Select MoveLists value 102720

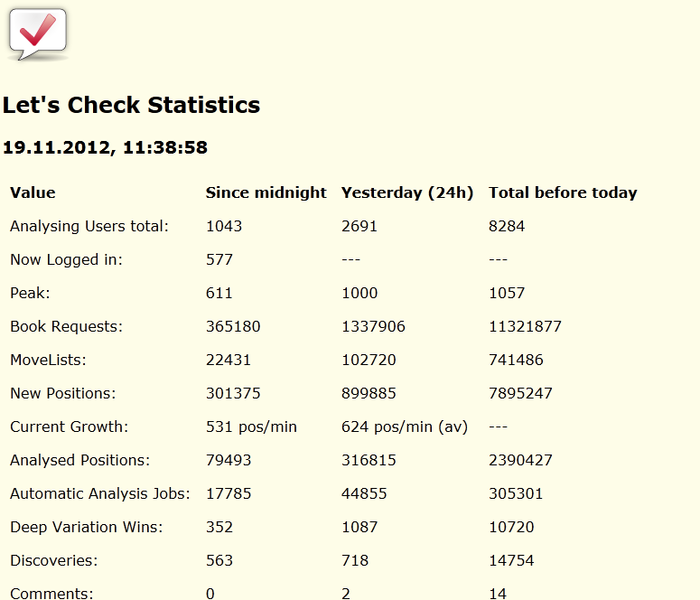369,360
